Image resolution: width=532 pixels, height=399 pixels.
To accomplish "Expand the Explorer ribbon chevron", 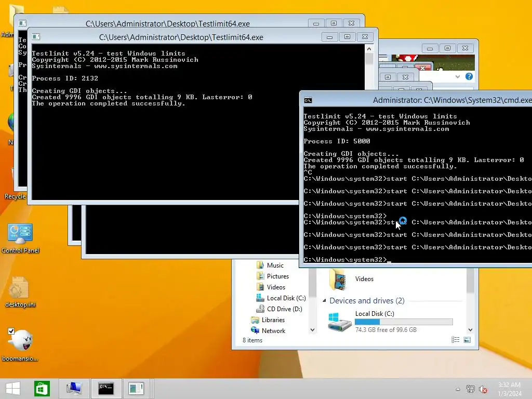I will coord(457,77).
